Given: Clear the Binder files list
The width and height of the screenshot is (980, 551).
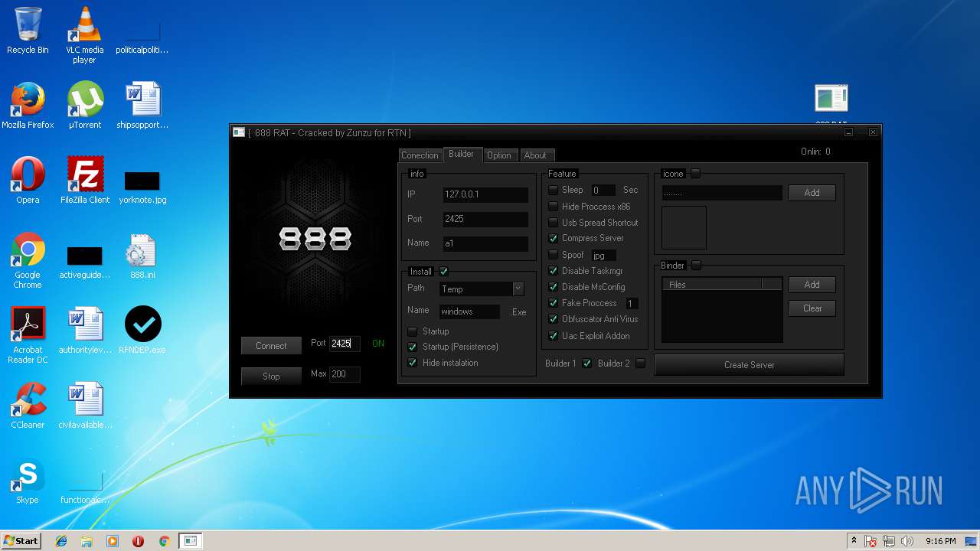Looking at the screenshot, I should click(x=812, y=308).
